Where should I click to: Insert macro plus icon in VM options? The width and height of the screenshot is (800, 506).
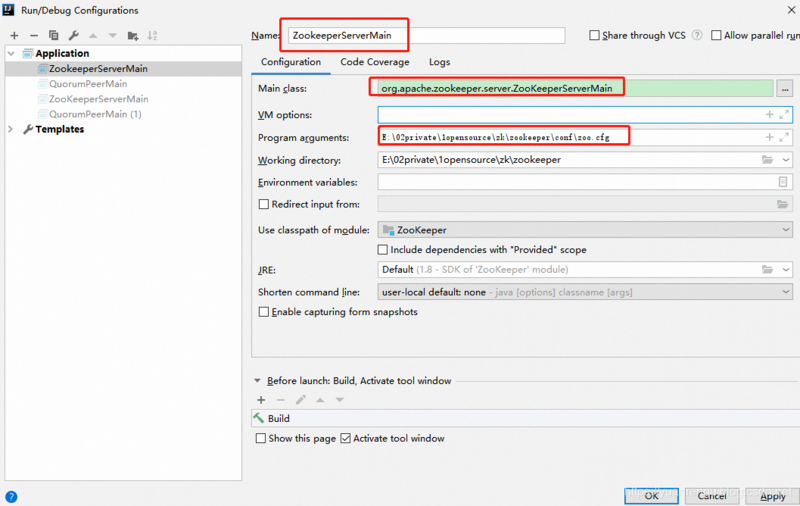pyautogui.click(x=769, y=115)
